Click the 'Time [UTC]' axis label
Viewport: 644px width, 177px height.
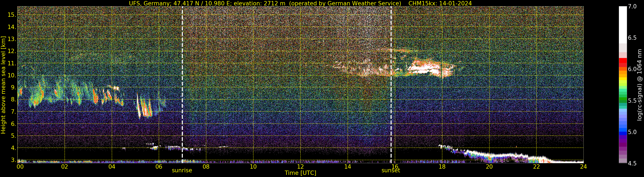coord(300,173)
